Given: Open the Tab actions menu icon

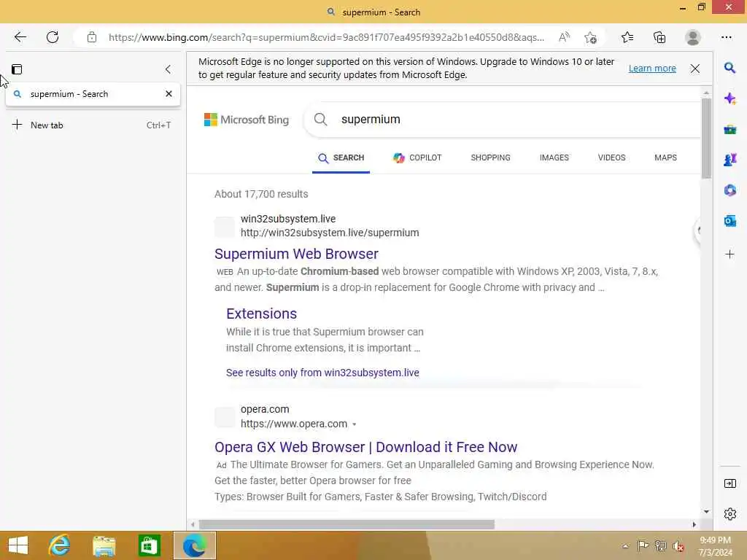Looking at the screenshot, I should coord(17,69).
